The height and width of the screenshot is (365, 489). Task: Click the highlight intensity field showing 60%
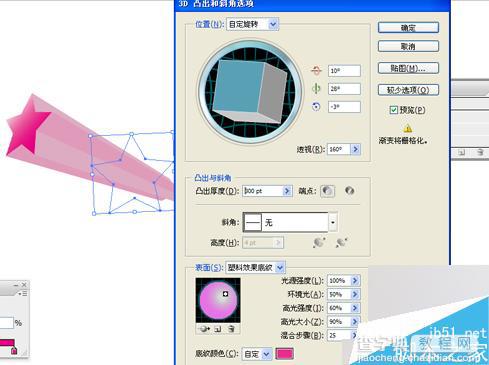(x=339, y=308)
